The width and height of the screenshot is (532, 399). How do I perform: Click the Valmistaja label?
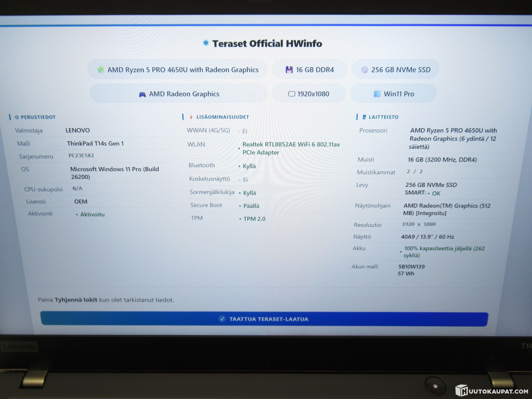pyautogui.click(x=29, y=130)
